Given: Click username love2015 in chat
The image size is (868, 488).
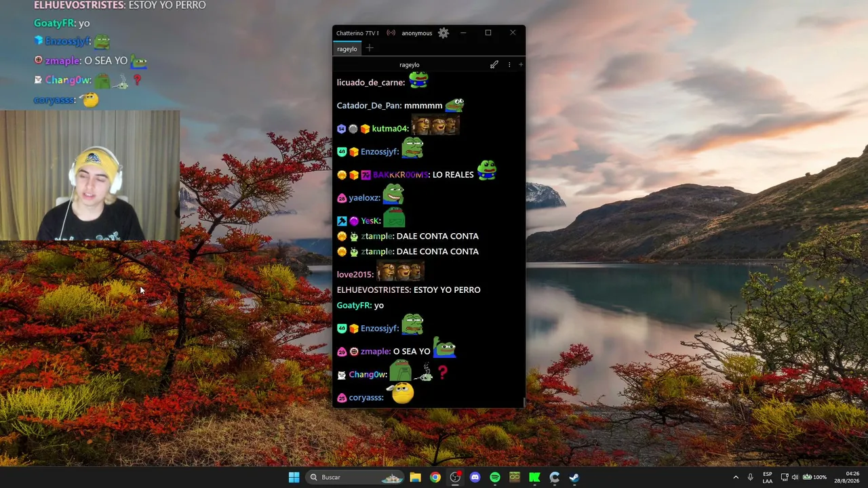Looking at the screenshot, I should tap(355, 274).
